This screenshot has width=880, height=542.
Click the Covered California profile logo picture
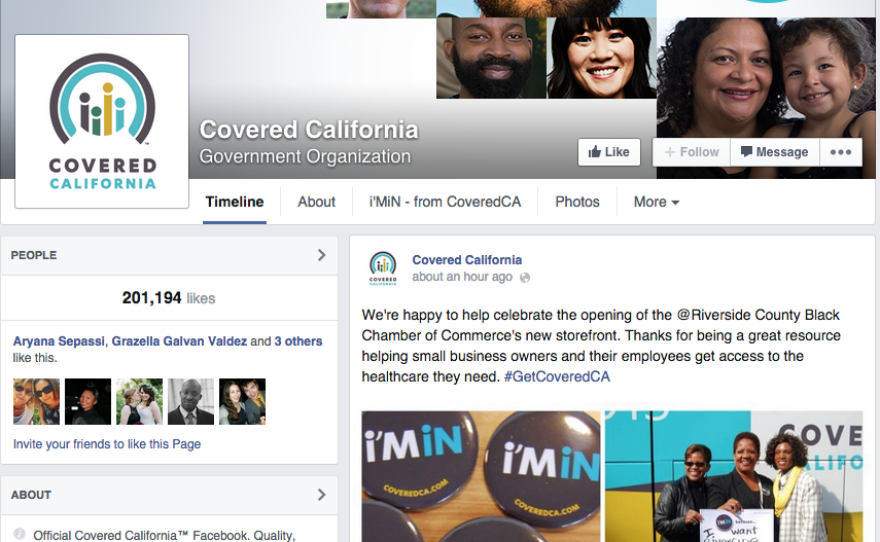click(102, 121)
